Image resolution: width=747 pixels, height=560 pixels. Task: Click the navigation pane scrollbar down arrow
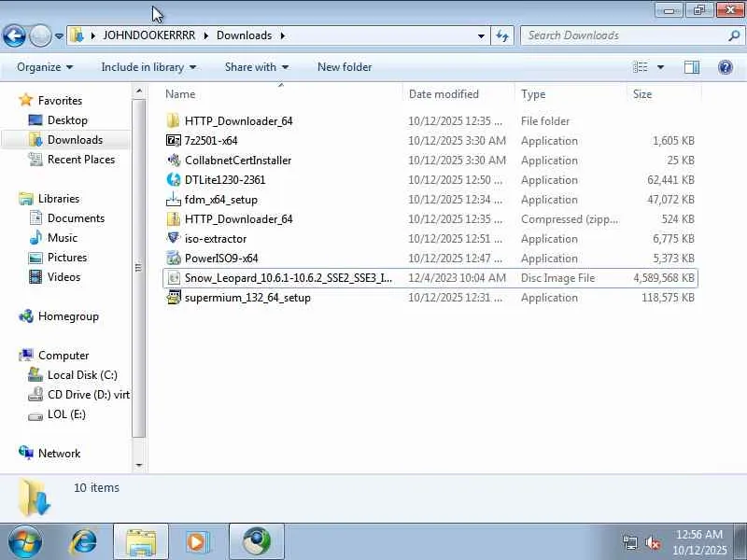click(138, 465)
